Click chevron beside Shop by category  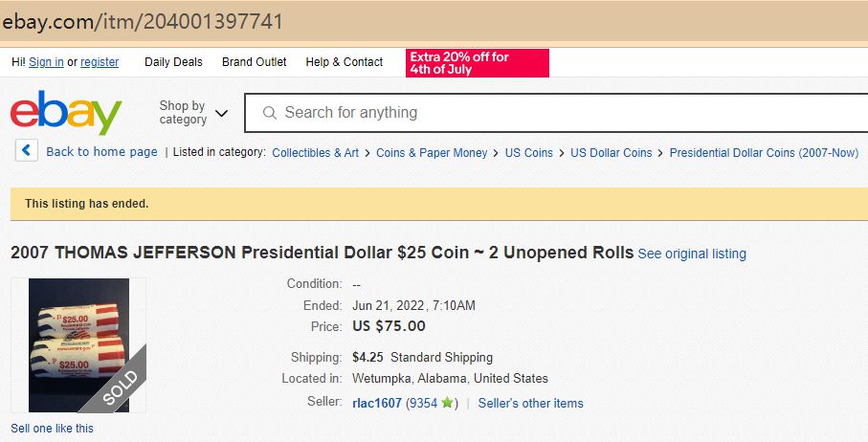pos(222,113)
